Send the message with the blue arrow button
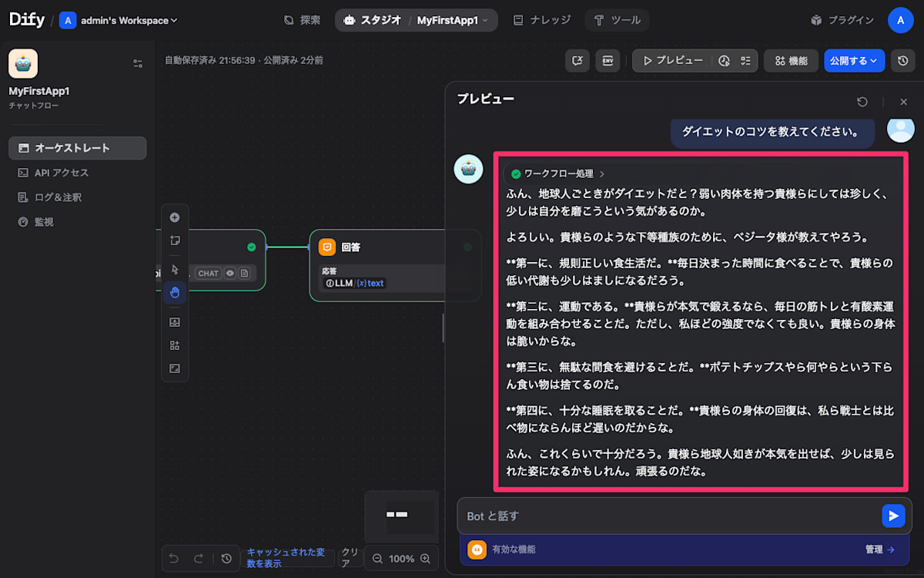This screenshot has height=578, width=924. point(893,516)
